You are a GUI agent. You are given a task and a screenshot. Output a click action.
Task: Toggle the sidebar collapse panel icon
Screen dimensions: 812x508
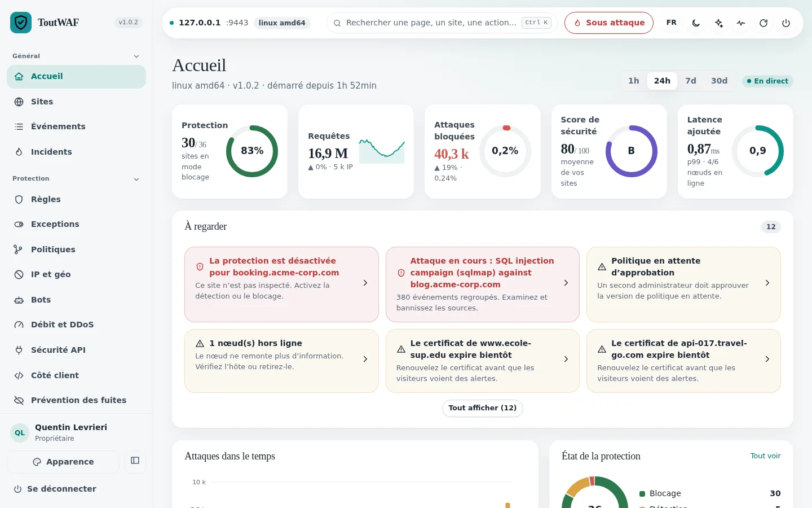click(135, 461)
